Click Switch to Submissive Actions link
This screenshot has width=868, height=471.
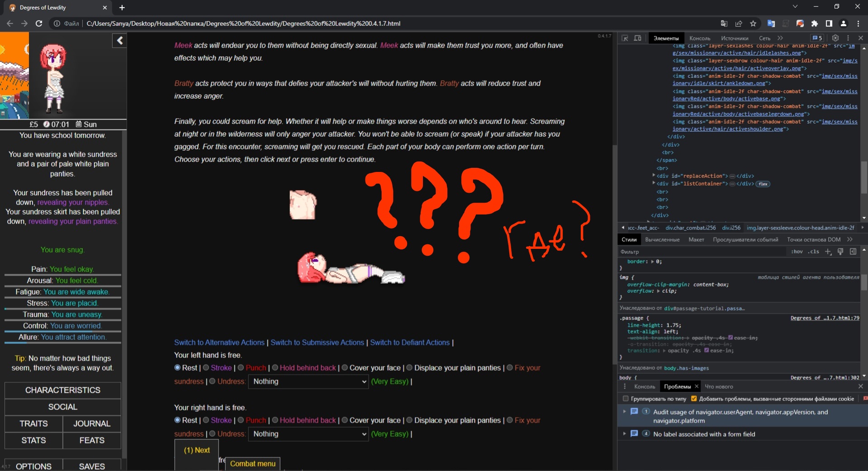(317, 343)
